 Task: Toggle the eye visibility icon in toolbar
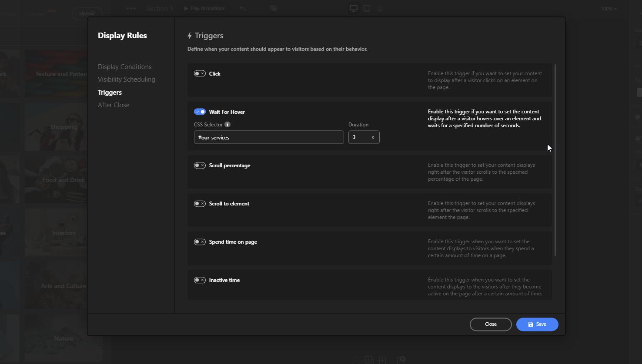pyautogui.click(x=274, y=8)
